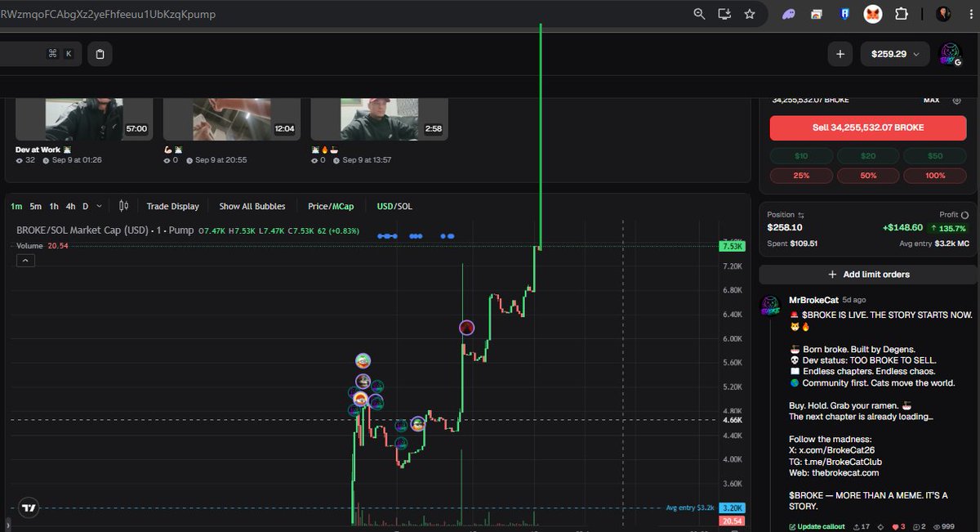Click the red 20.54 volume axis tag
Screen dimensions: 980x532
click(x=731, y=521)
